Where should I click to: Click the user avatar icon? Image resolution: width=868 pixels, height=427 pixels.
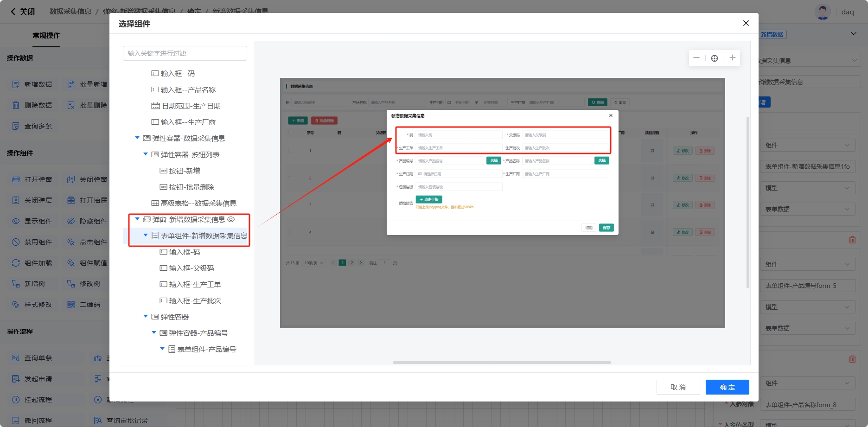822,12
